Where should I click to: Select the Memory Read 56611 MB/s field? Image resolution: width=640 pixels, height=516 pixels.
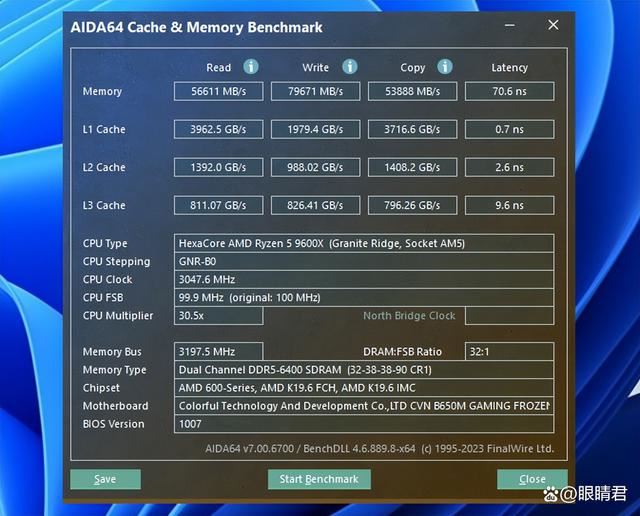218,92
